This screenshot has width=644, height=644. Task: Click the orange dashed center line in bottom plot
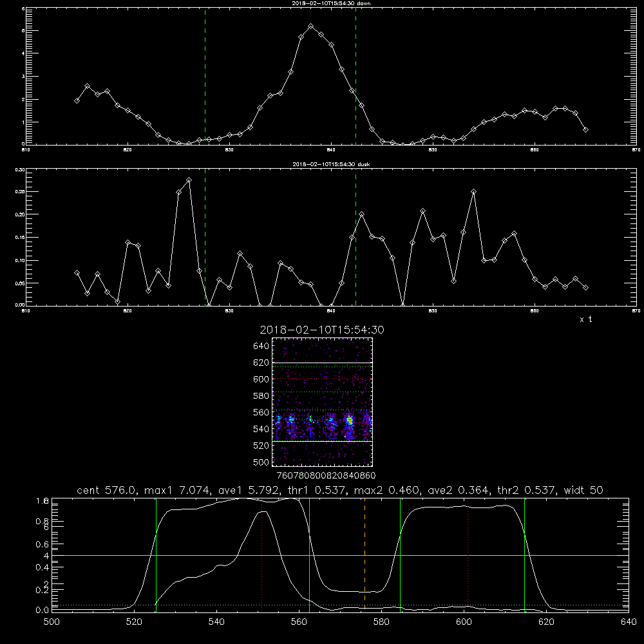[x=365, y=554]
